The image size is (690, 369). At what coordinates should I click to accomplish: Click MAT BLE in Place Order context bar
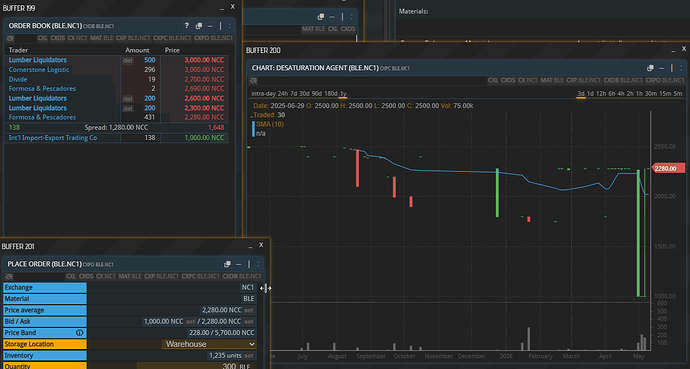[130, 277]
